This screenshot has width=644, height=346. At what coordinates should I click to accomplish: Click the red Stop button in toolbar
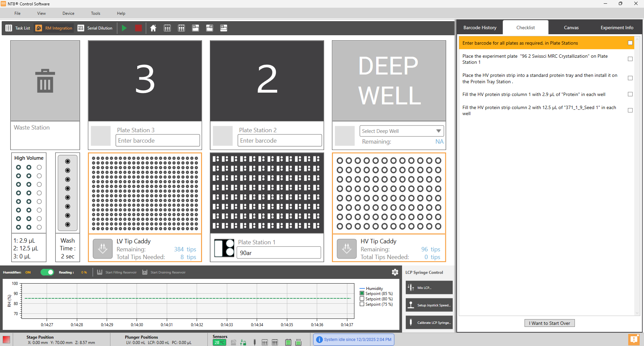138,28
